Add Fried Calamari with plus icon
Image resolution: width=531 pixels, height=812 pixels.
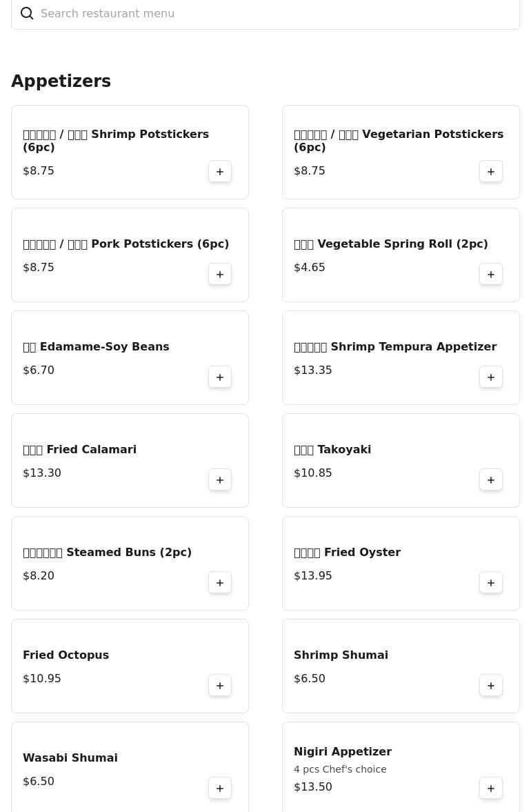(x=220, y=480)
